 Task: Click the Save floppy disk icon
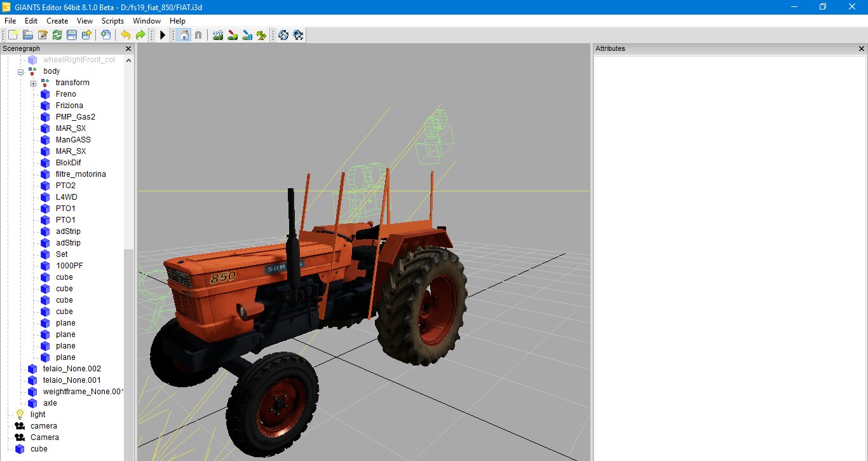tap(72, 35)
